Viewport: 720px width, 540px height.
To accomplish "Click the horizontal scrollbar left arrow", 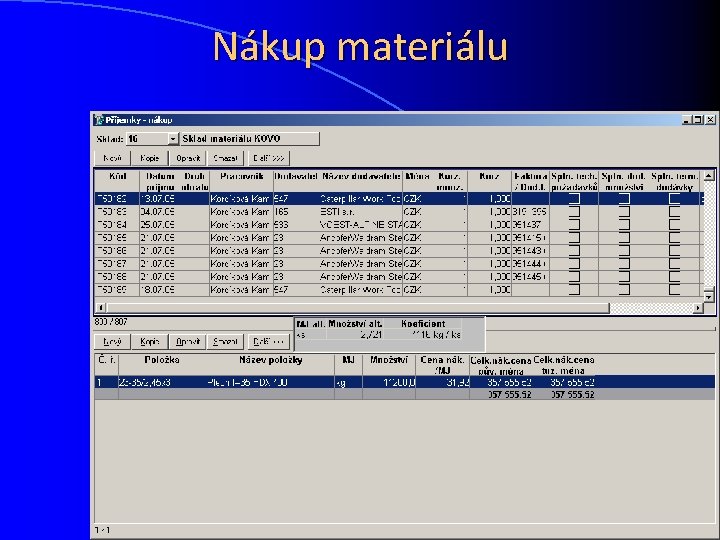I will [x=101, y=308].
